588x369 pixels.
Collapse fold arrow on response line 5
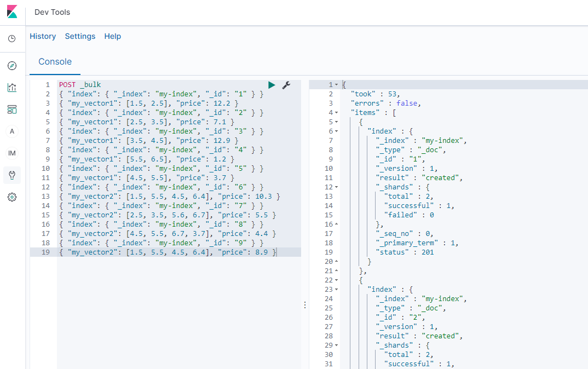coord(336,122)
